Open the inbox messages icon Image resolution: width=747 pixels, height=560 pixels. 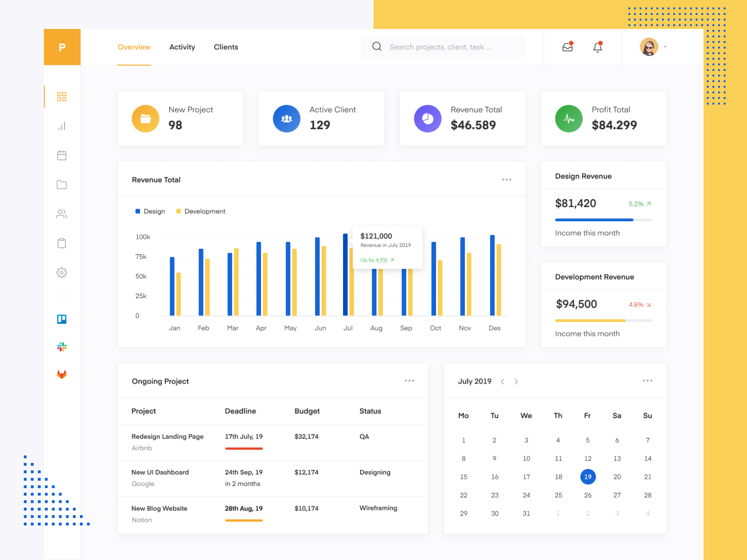568,47
